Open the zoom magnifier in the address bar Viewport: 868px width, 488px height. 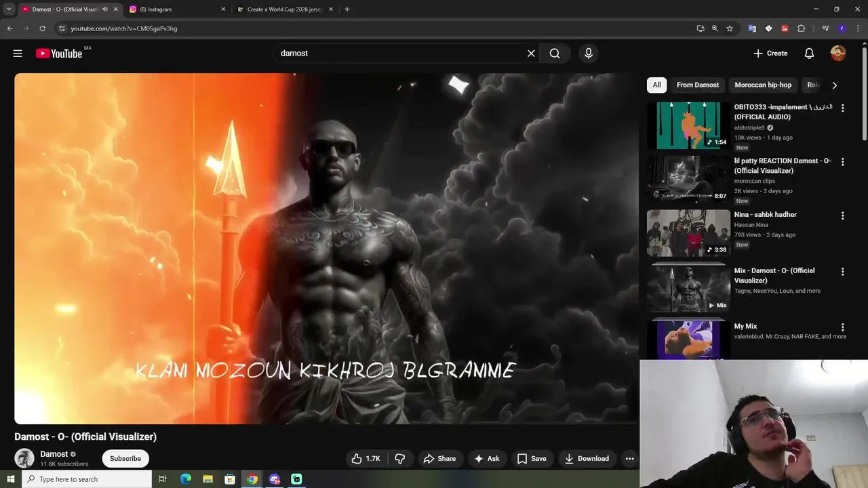pyautogui.click(x=715, y=28)
